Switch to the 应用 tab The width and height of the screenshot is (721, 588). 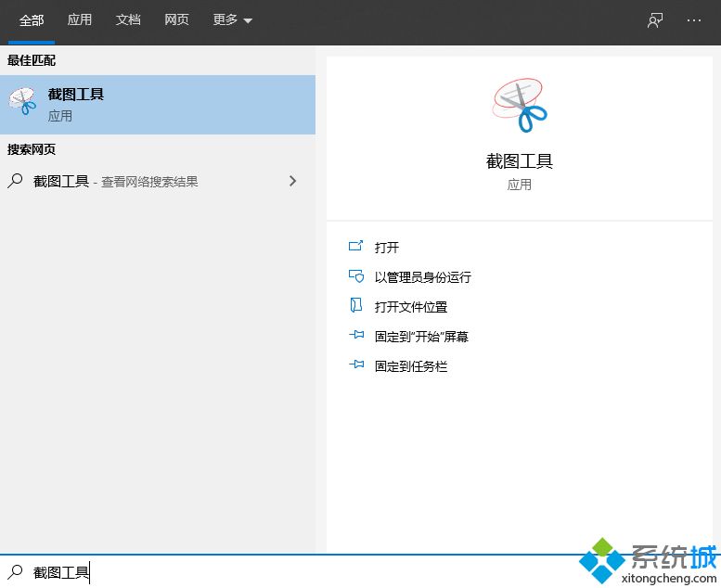coord(80,19)
